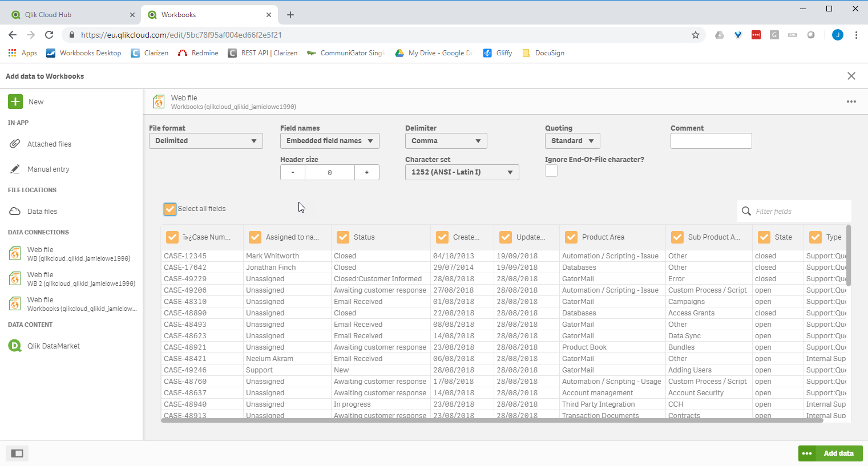Viewport: 868px width, 466px height.
Task: Open the Apps bookmark shortcut
Action: tap(23, 53)
